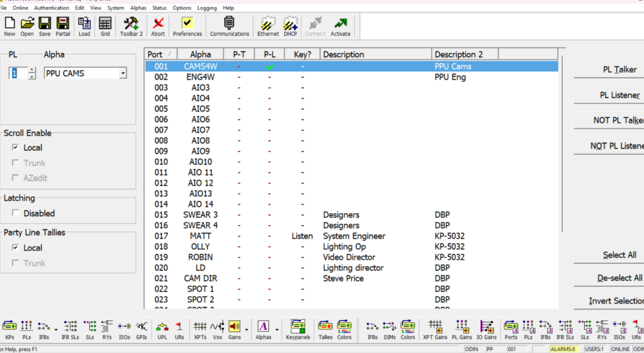Toggle Local under Party Line Tallies
Viewport: 644px width, 353px height.
point(16,248)
